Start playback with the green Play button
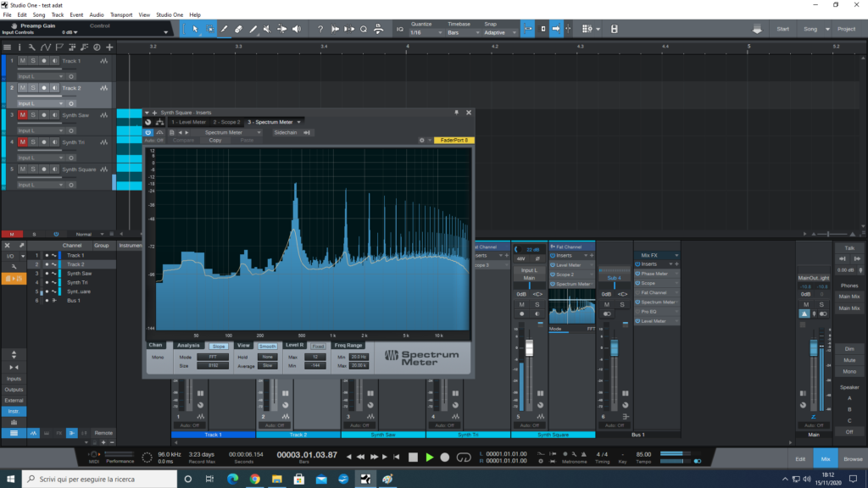Screen dimensions: 868x488 (x=430, y=457)
